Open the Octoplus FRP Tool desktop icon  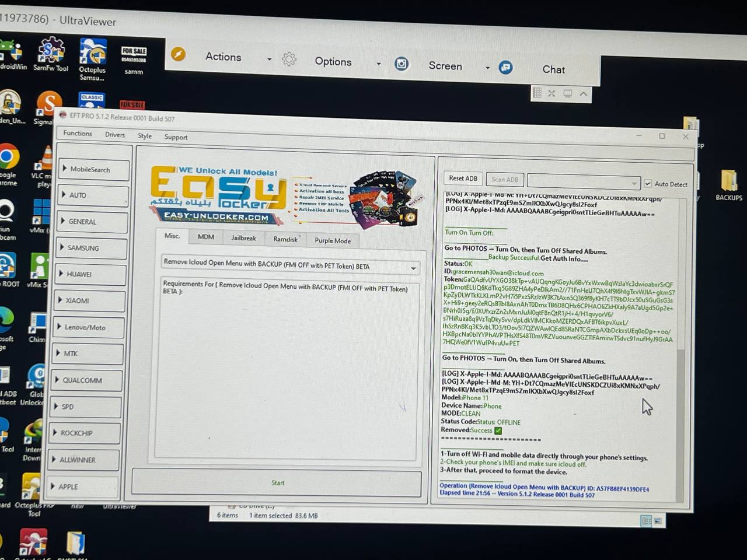(33, 496)
